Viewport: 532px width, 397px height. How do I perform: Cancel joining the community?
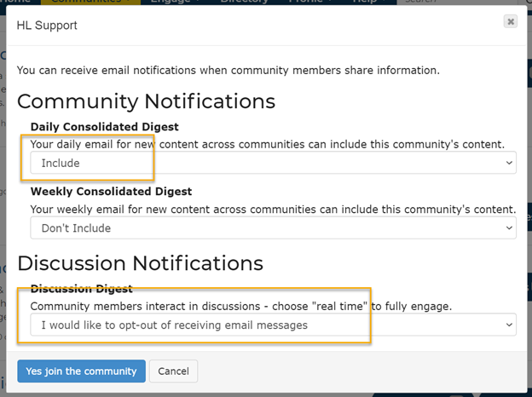coord(173,371)
